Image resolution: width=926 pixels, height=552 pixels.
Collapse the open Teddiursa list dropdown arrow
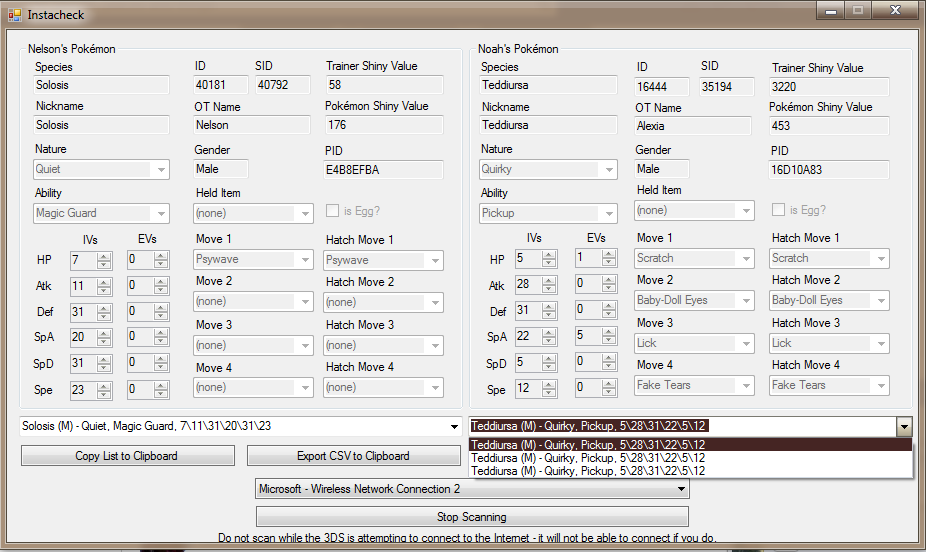[904, 426]
